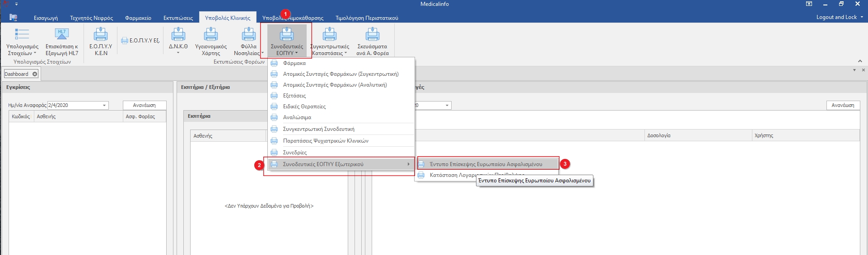The image size is (868, 255).
Task: Click the Ασθενής column header in Εγκρίσεις
Action: [x=46, y=116]
